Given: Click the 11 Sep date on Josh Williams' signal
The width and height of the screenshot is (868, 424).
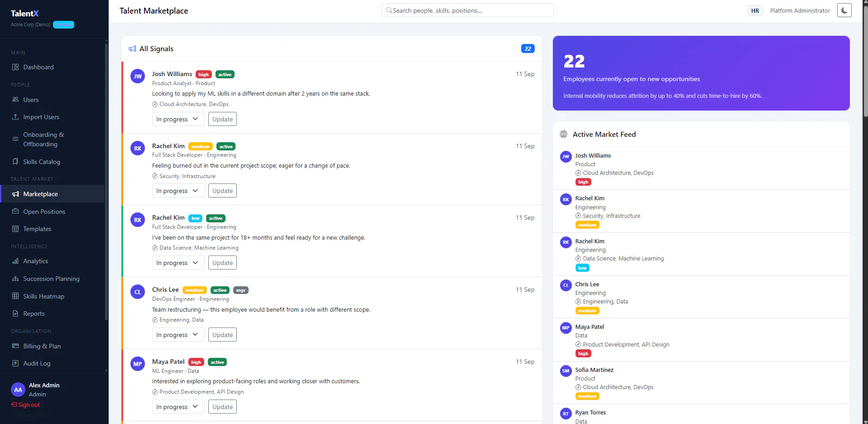Looking at the screenshot, I should [x=525, y=74].
